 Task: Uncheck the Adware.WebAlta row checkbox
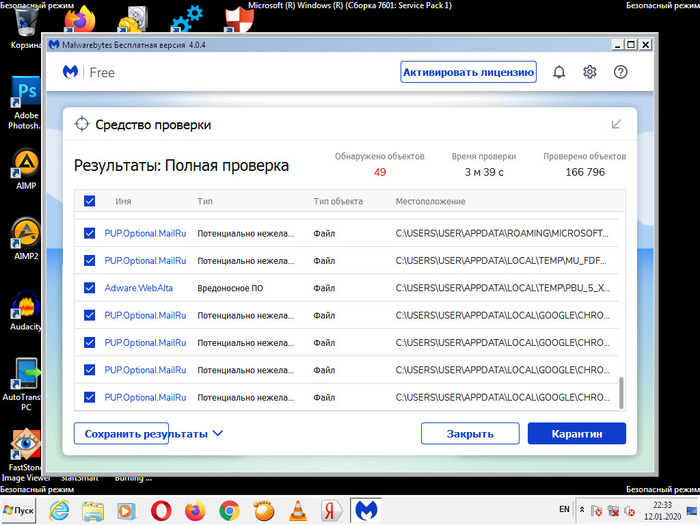coord(89,288)
